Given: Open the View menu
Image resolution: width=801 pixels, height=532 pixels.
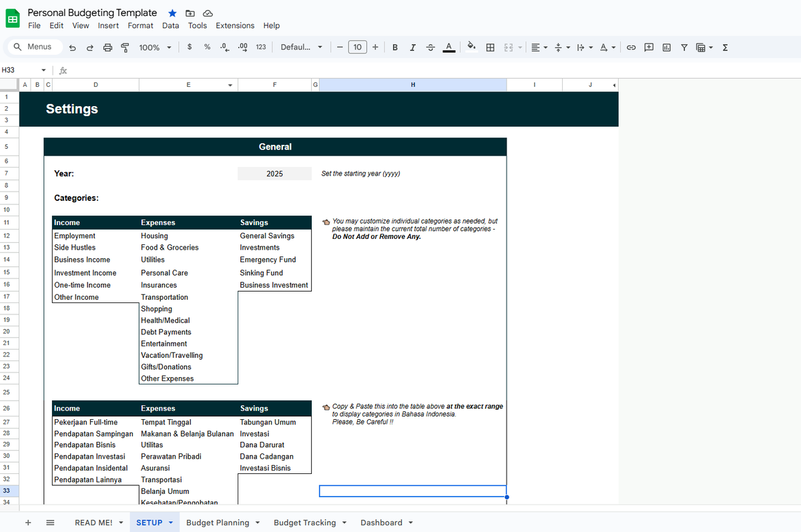Looking at the screenshot, I should 81,25.
